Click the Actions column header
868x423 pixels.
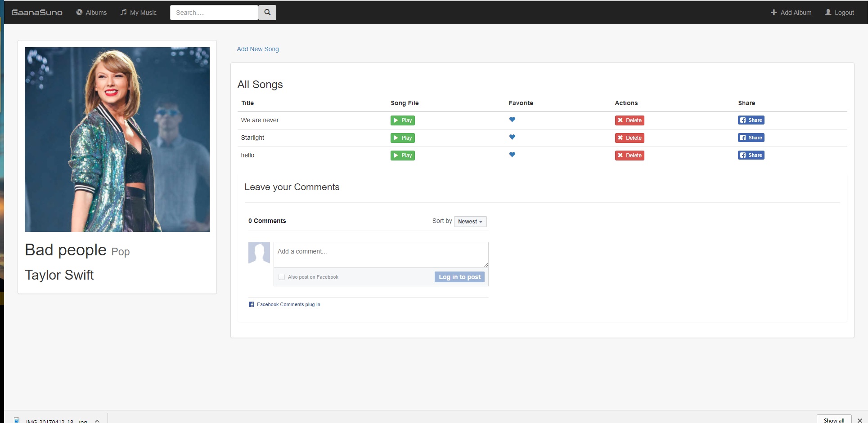coord(626,103)
